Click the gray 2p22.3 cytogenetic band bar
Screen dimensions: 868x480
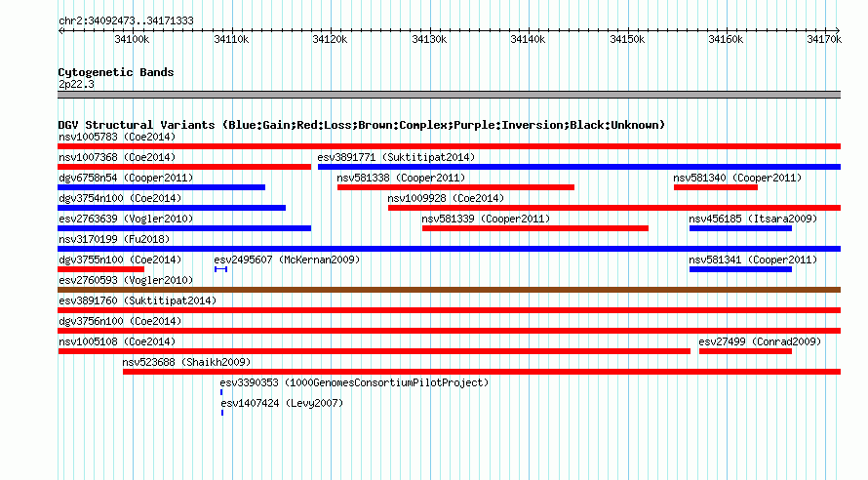coord(449,95)
